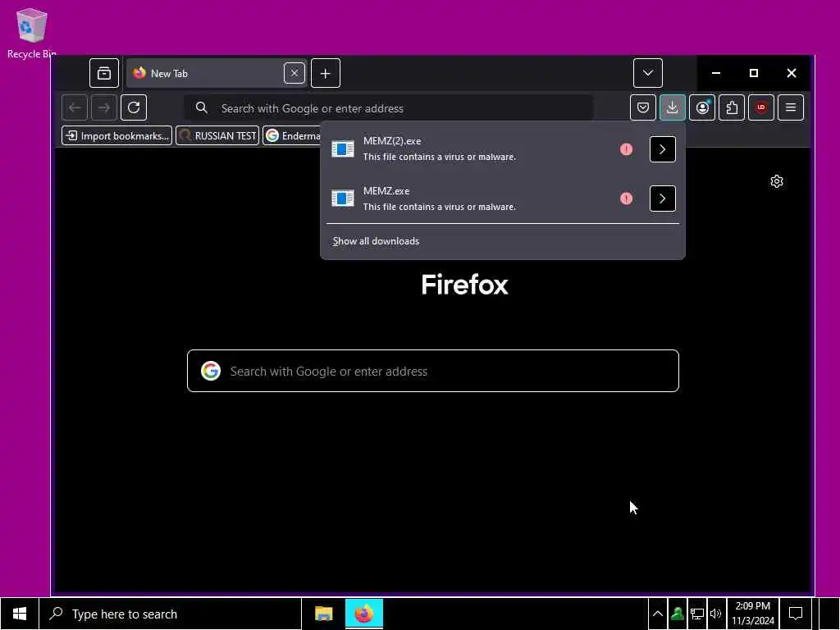Image resolution: width=840 pixels, height=630 pixels.
Task: Minimize the Firefox window
Action: click(715, 73)
